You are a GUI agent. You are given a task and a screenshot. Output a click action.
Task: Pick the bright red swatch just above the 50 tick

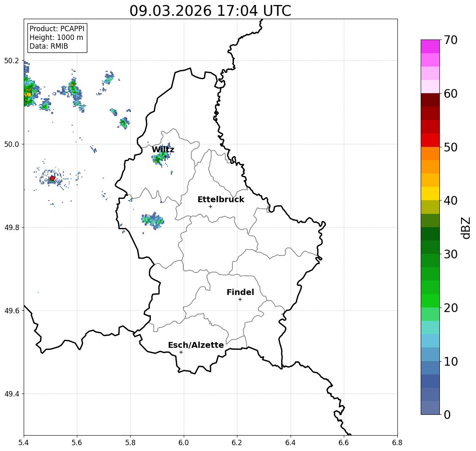pos(430,140)
